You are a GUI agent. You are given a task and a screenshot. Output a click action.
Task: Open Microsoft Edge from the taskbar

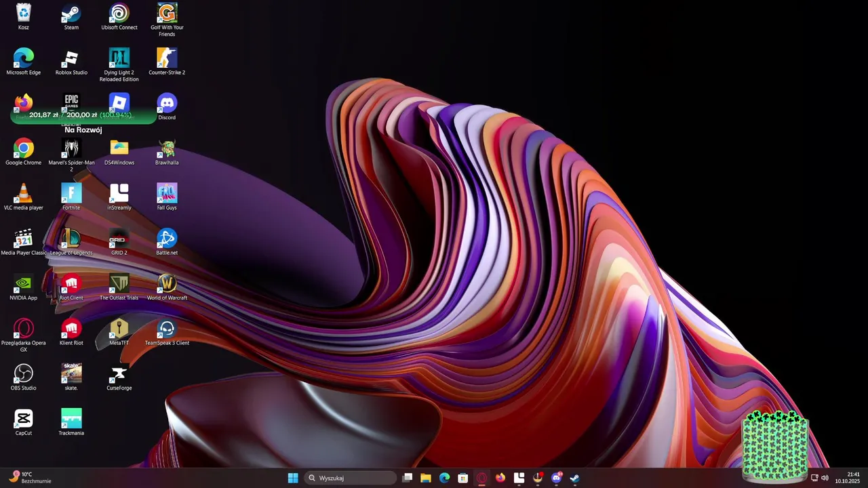444,478
